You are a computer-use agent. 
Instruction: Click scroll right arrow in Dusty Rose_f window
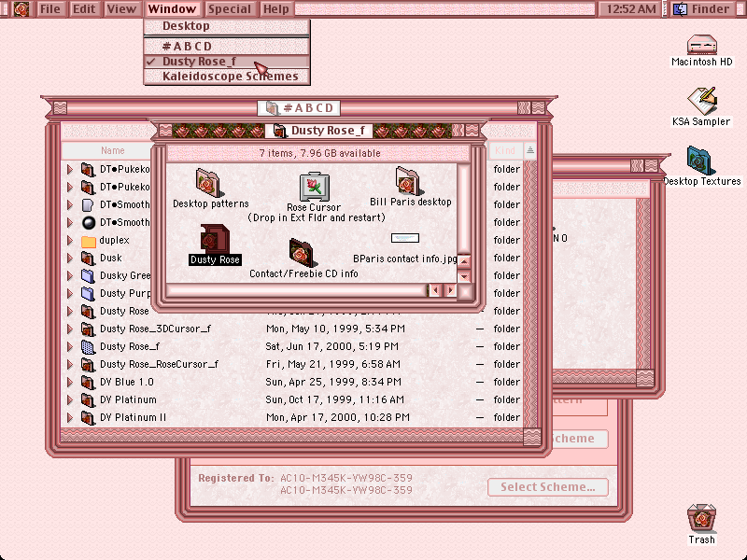click(x=450, y=290)
